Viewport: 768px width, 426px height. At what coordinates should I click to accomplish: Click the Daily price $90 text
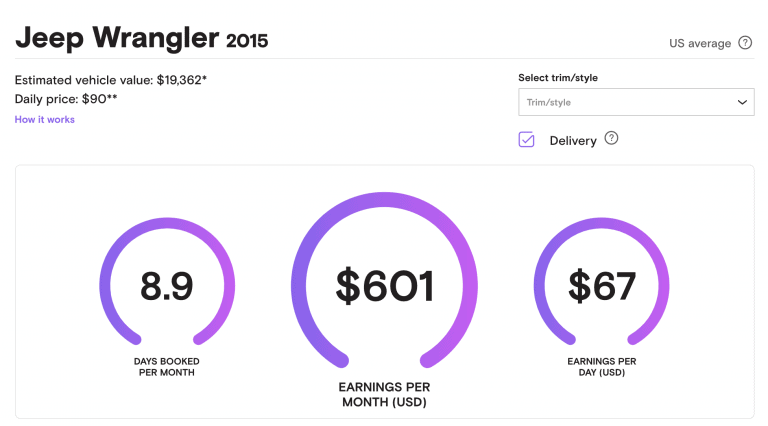point(63,99)
